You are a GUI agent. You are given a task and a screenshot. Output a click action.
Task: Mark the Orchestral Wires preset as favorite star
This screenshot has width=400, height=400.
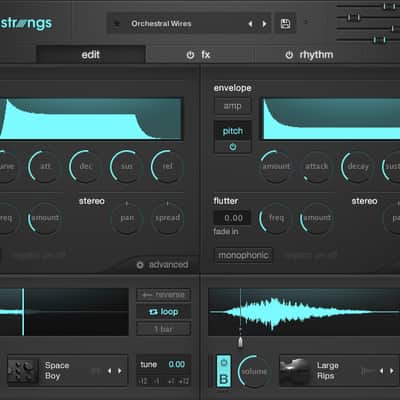tap(117, 24)
